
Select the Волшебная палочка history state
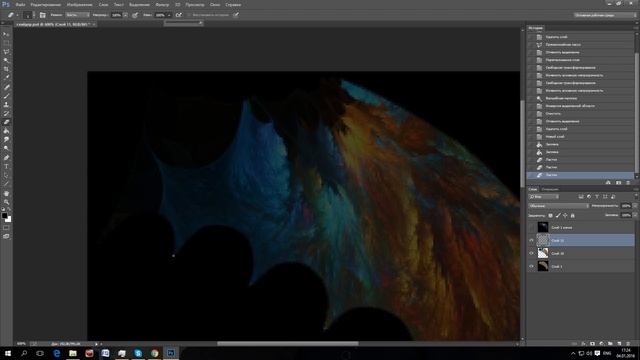tap(580, 98)
